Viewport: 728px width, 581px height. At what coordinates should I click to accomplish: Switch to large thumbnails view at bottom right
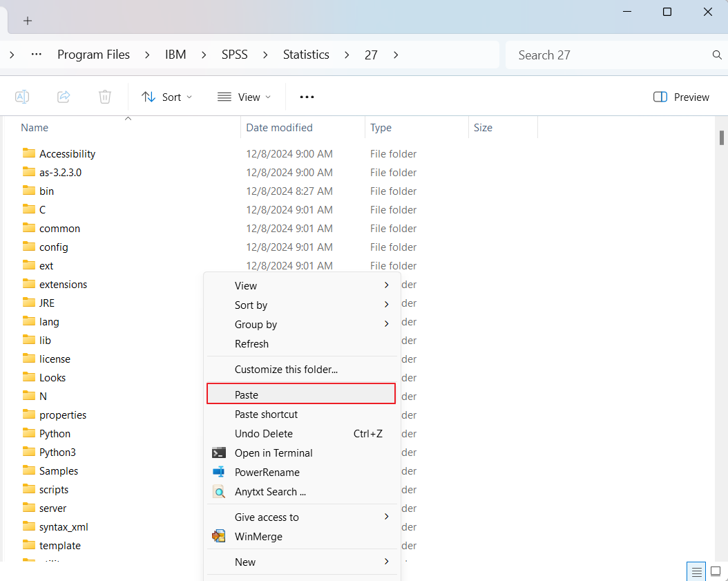(716, 571)
